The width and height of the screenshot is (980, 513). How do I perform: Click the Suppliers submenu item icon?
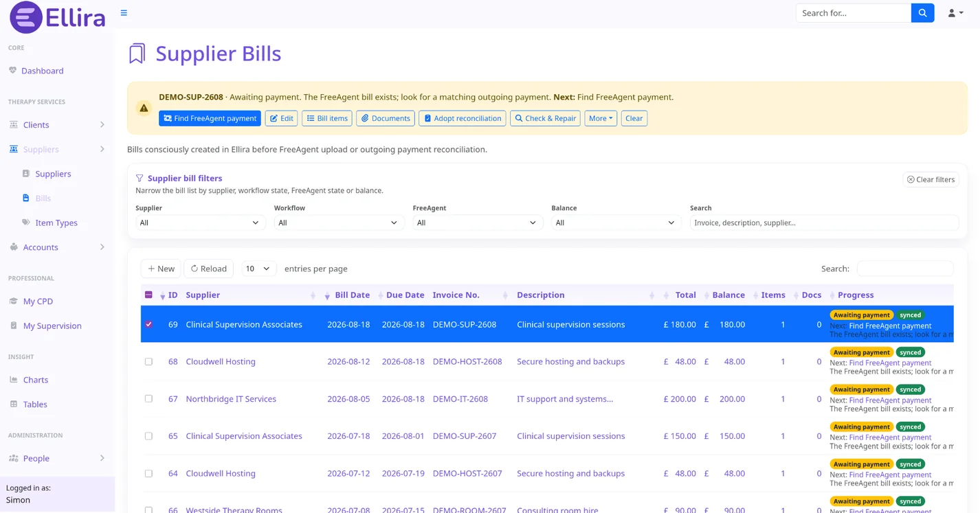coord(26,174)
